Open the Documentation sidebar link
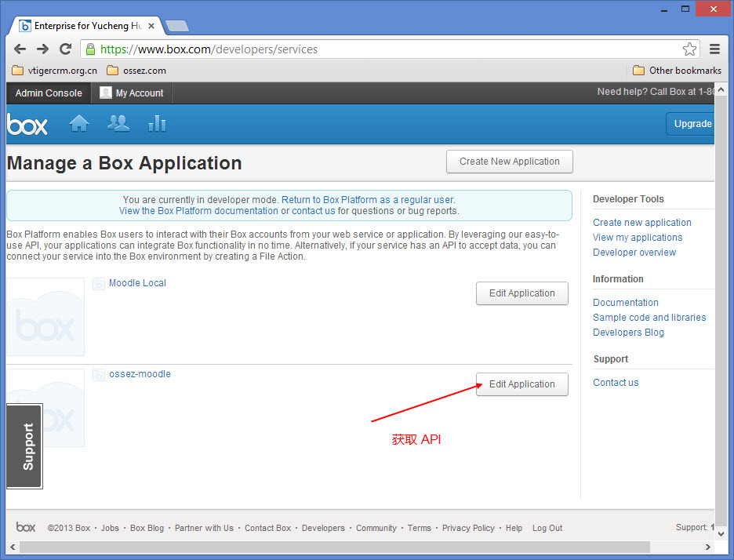 626,303
